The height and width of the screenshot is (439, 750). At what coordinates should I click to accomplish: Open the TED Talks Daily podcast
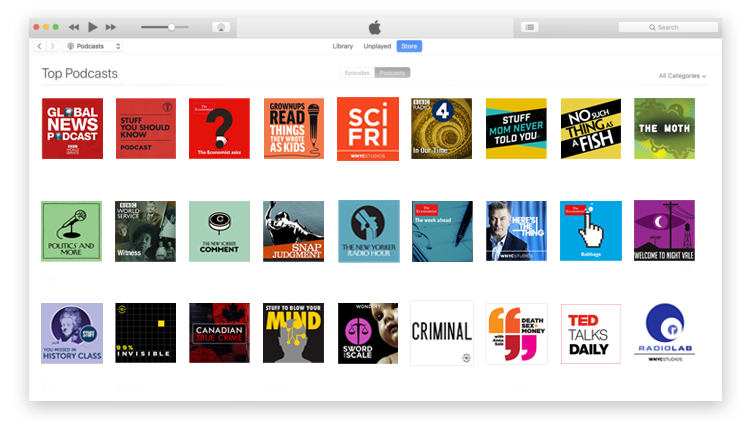591,334
